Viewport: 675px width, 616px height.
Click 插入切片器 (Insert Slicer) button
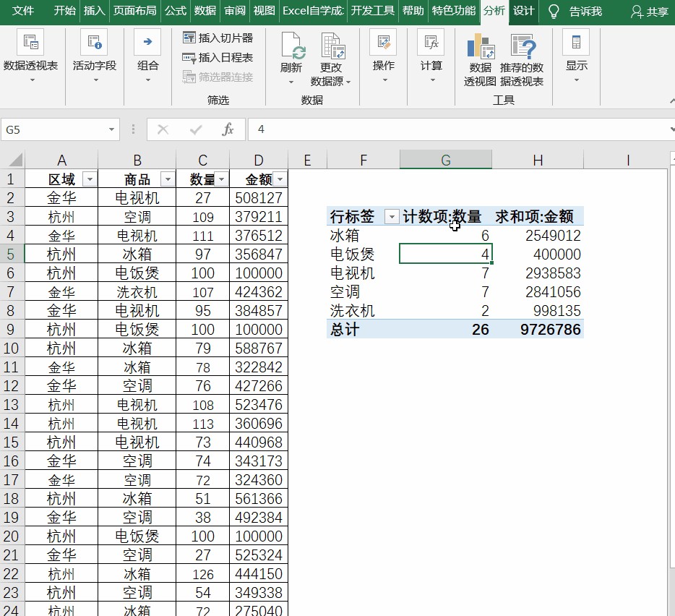pos(218,38)
